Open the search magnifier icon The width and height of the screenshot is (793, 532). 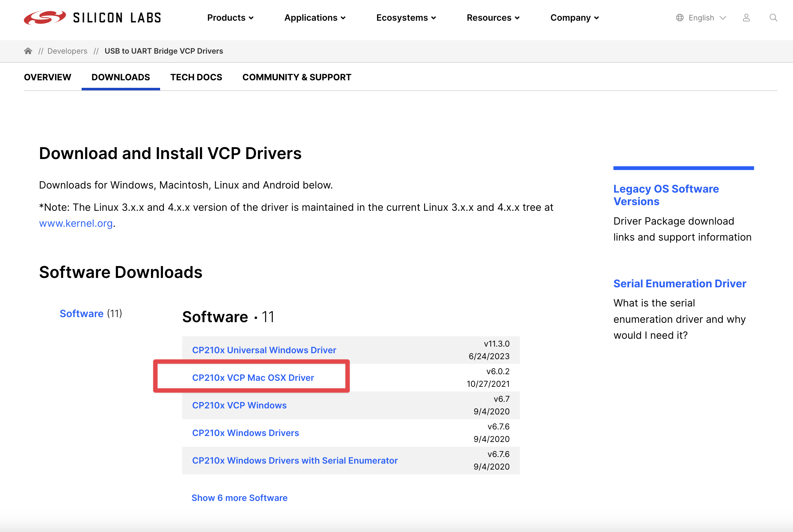click(773, 18)
